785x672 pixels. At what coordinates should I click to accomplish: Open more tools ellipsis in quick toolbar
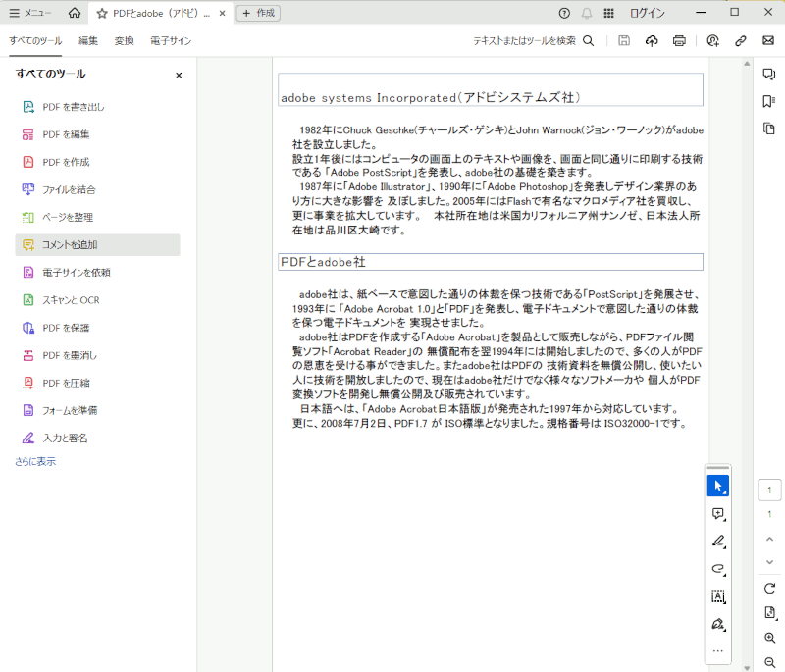[718, 651]
